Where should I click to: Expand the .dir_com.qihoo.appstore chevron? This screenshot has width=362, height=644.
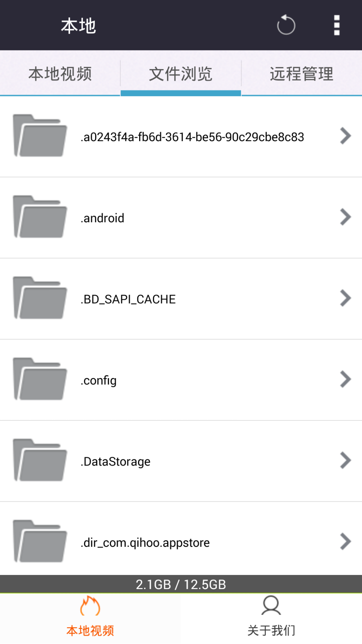coord(345,542)
